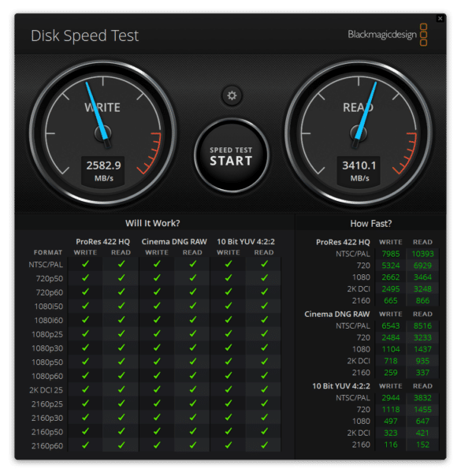Click 1080p30 row ProRes 422 HQ write checkmark
Screen dimensions: 461x476
point(85,348)
